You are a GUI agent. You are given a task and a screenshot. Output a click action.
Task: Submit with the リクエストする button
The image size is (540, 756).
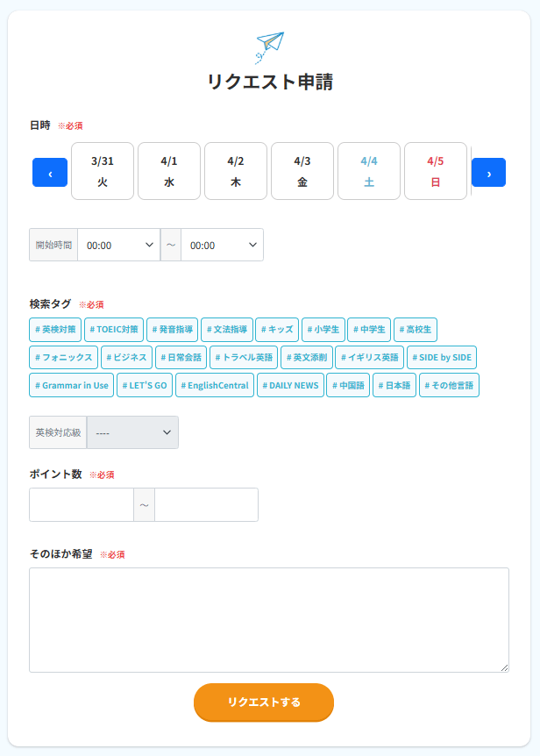coord(264,702)
